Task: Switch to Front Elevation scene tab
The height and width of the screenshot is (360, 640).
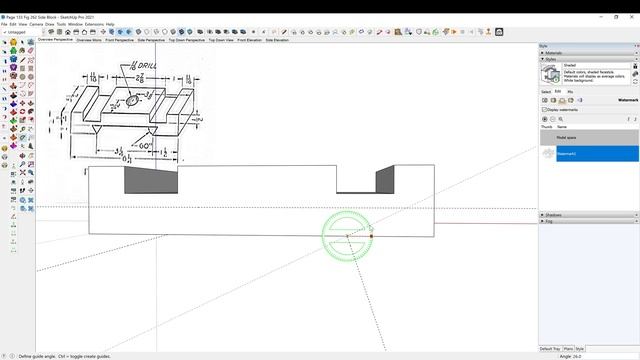Action: 249,40
